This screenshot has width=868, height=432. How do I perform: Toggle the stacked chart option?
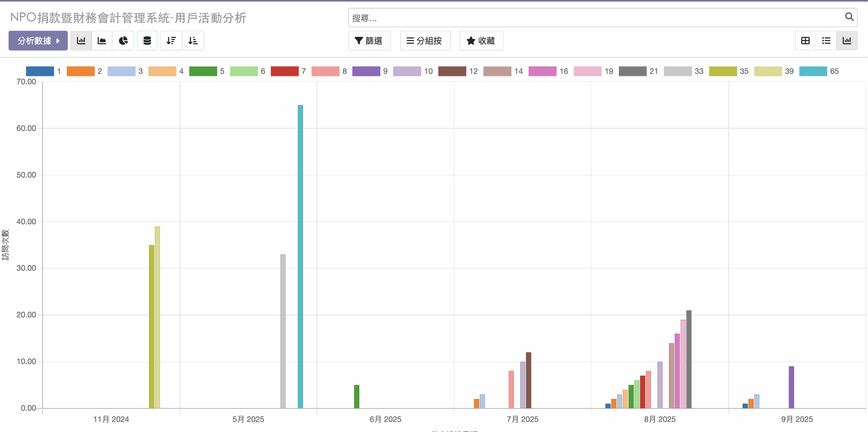click(147, 41)
